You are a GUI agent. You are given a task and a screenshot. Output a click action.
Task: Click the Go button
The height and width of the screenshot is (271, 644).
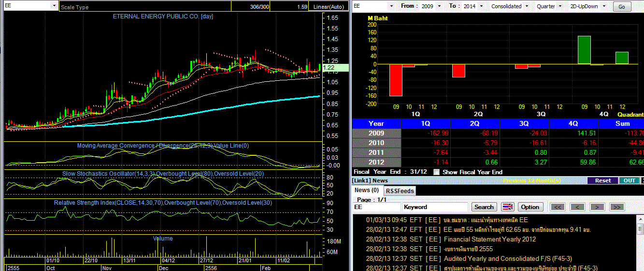[622, 7]
